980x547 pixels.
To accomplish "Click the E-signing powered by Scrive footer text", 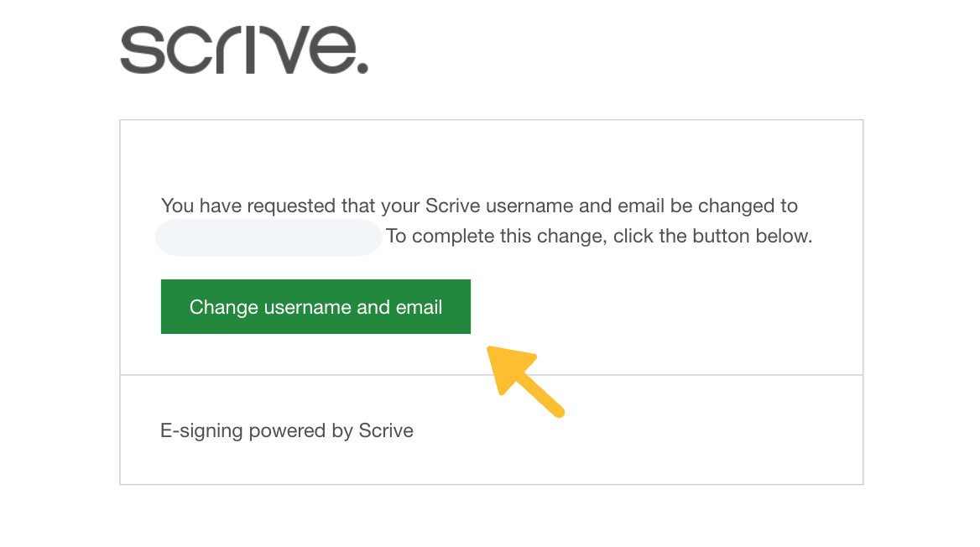I will click(x=287, y=431).
